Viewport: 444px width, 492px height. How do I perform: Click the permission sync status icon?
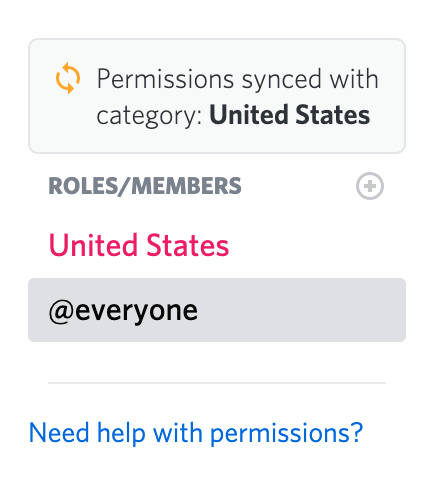click(68, 78)
